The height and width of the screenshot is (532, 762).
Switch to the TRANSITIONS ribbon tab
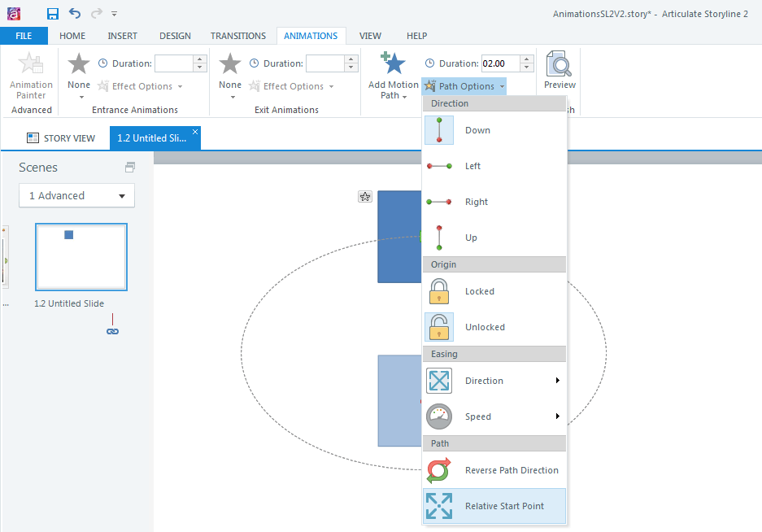point(238,36)
